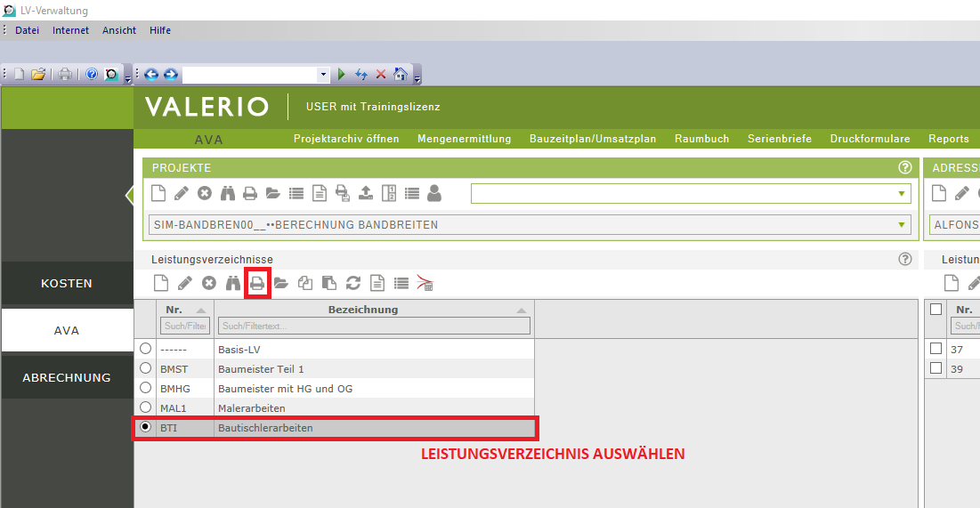Switch to the KOSTEN section

(x=67, y=284)
